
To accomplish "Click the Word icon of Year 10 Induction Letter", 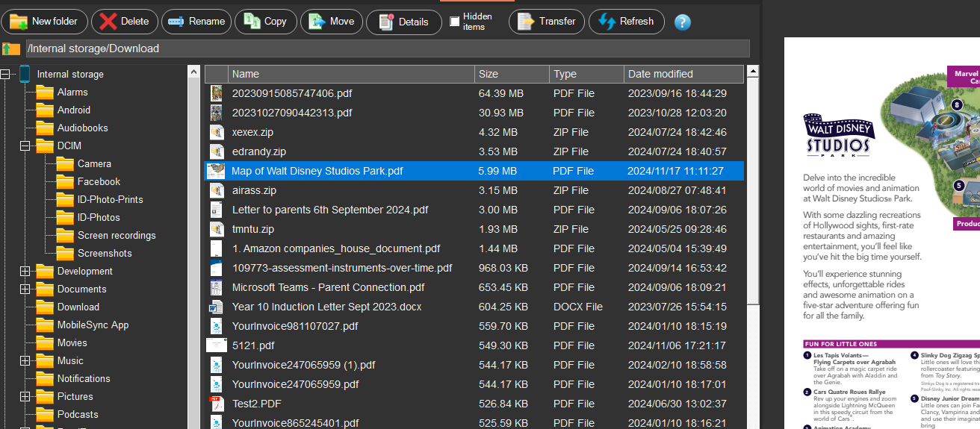I will (x=217, y=307).
